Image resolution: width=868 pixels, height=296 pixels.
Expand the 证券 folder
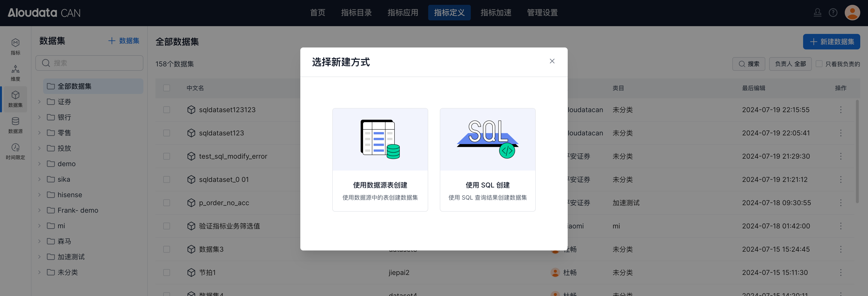(39, 102)
